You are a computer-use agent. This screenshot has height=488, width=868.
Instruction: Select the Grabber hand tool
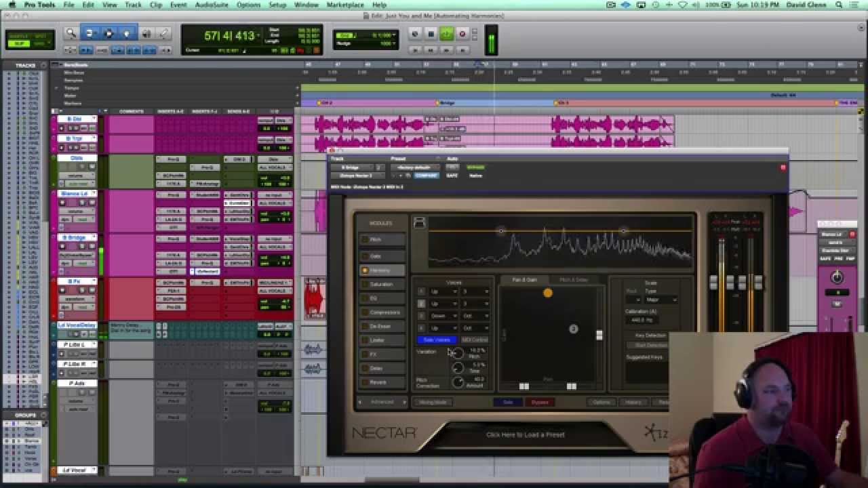(x=126, y=33)
